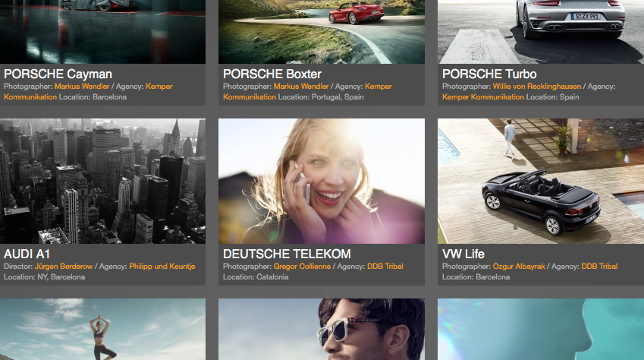Click Jürgen Berderow director link

coord(64,267)
